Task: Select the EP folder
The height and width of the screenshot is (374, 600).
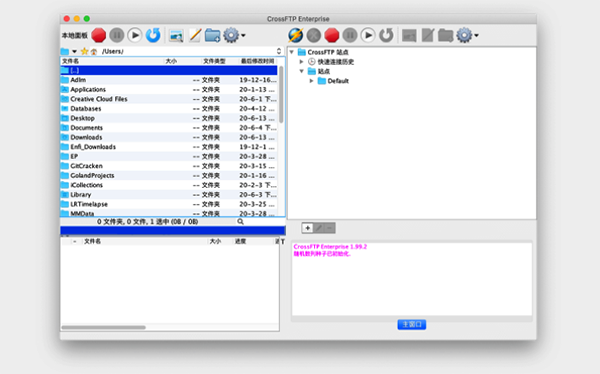Action: click(169, 157)
